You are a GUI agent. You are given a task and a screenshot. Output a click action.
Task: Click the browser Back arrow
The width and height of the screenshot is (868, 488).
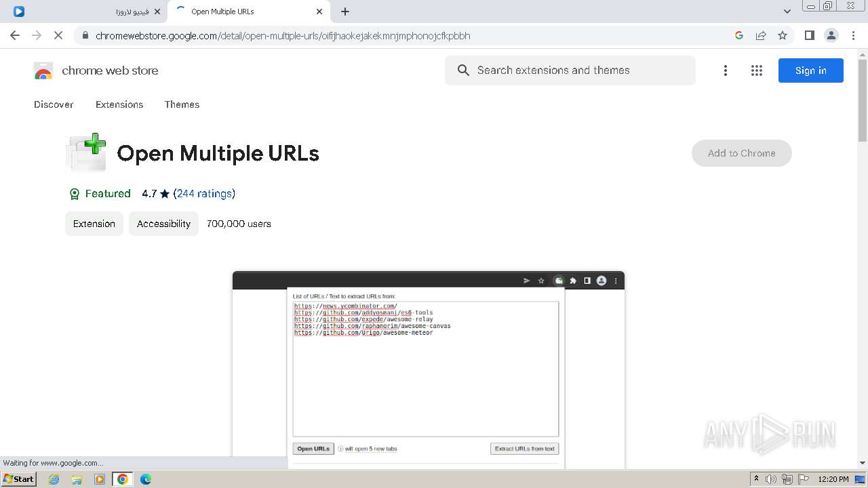point(15,35)
